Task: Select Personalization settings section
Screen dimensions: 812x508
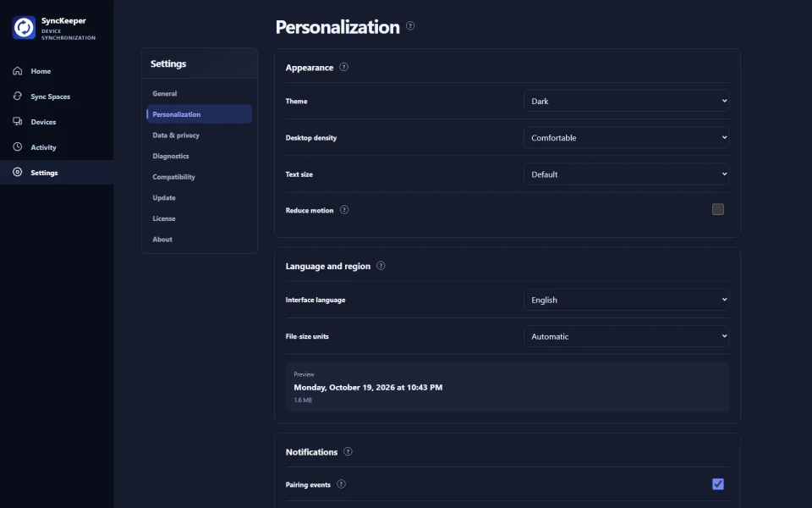Action: (x=200, y=114)
